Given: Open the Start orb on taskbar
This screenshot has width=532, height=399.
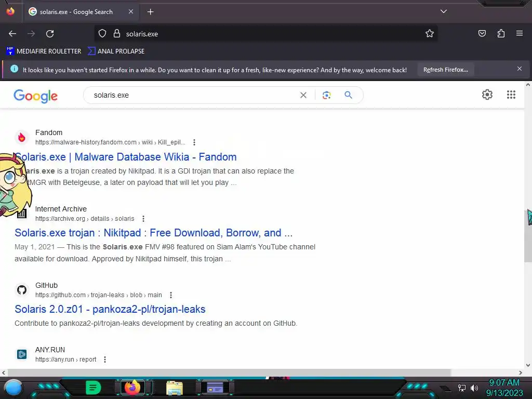Looking at the screenshot, I should (14, 388).
